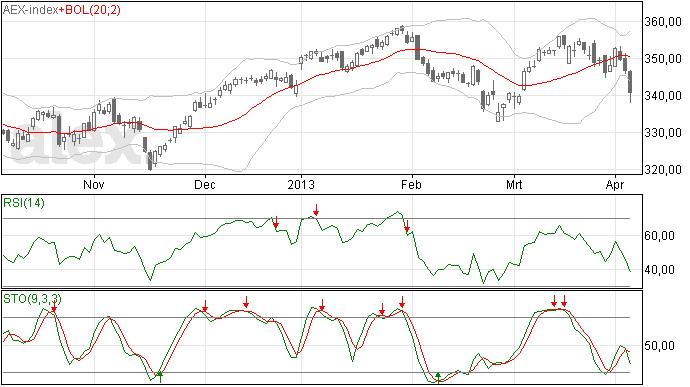This screenshot has width=690, height=387.
Task: Click the 350,00 price axis value
Action: pyautogui.click(x=663, y=59)
